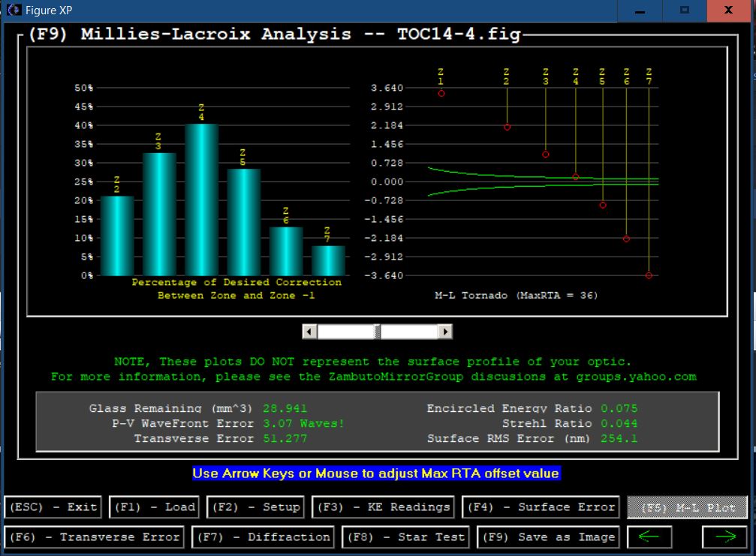Click the Z6 red marker in tornado plot
The image size is (756, 556).
[626, 239]
